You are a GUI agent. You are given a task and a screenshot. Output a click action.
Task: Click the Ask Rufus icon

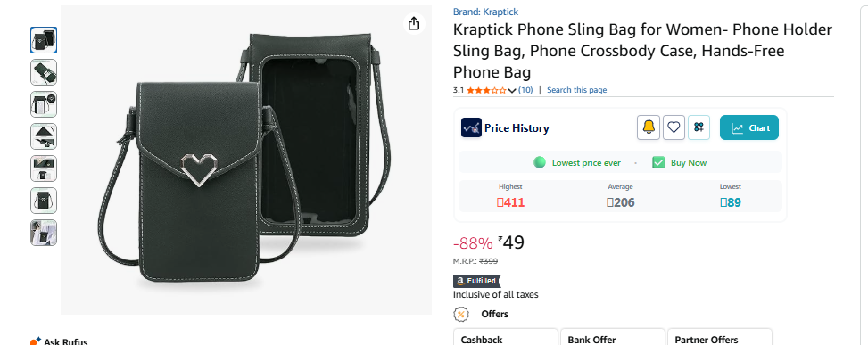click(36, 341)
